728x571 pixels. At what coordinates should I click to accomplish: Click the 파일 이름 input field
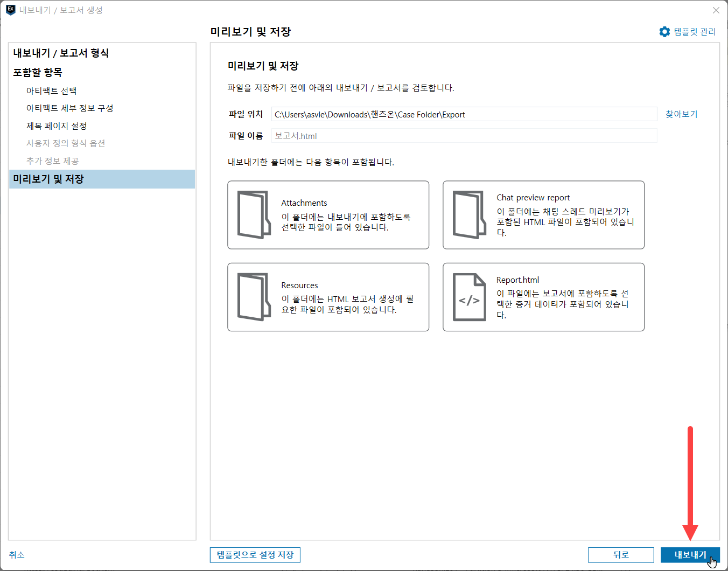[464, 136]
